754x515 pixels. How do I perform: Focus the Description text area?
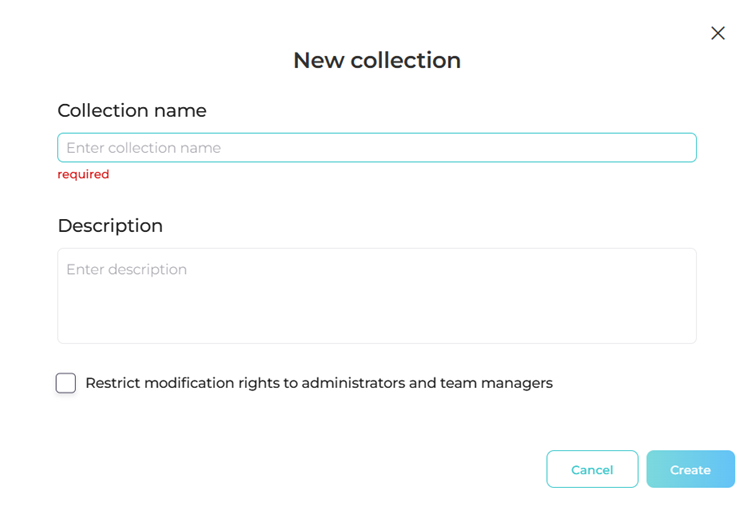(x=376, y=296)
